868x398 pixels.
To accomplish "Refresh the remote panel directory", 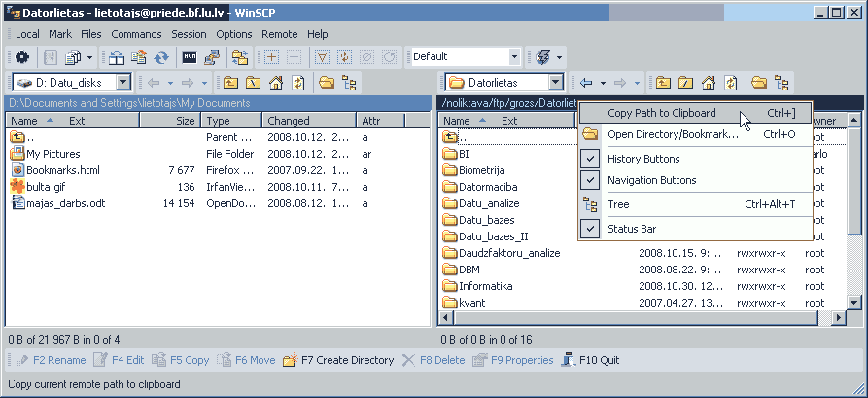I will [x=731, y=83].
